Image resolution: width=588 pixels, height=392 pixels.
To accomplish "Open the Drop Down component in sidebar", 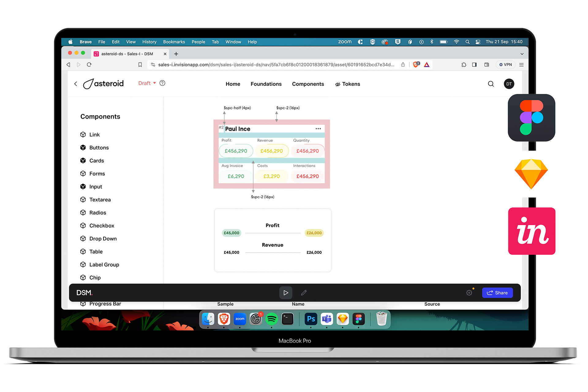I will click(x=98, y=239).
